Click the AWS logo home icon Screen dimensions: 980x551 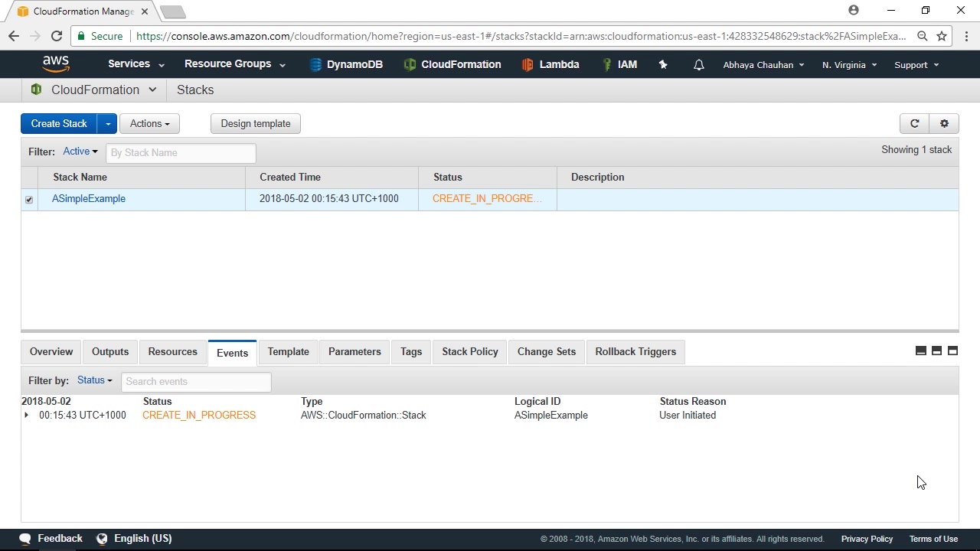tap(56, 64)
